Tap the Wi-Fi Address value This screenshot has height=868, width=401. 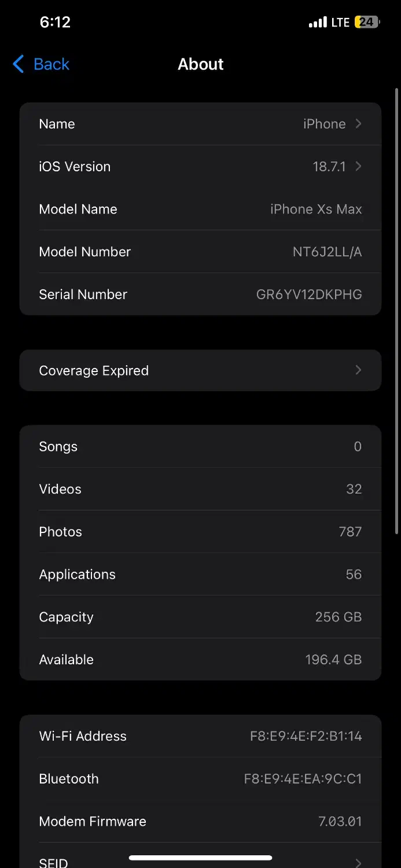coord(306,736)
